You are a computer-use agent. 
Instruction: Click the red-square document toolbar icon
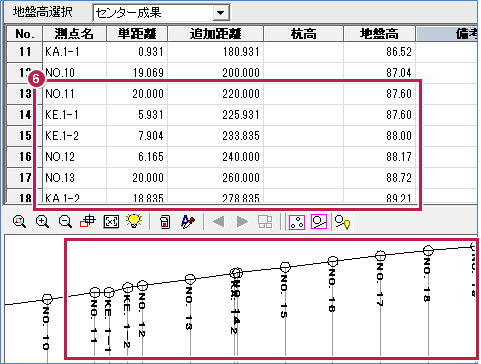click(x=165, y=222)
